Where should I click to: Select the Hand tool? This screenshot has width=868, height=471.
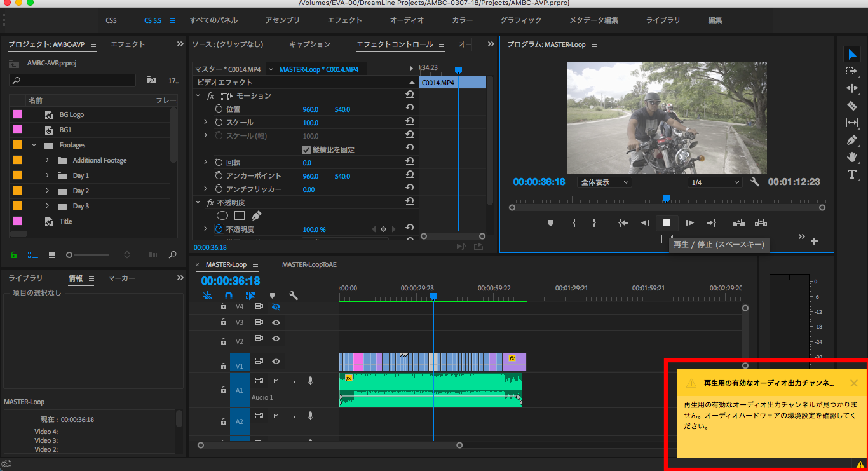pos(852,157)
